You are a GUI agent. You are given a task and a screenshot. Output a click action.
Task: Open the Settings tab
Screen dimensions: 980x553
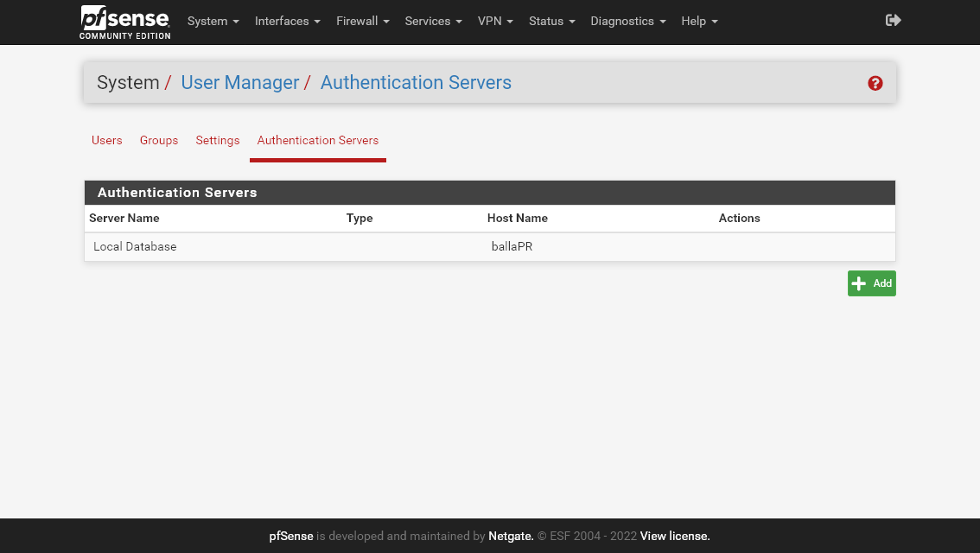pos(217,140)
